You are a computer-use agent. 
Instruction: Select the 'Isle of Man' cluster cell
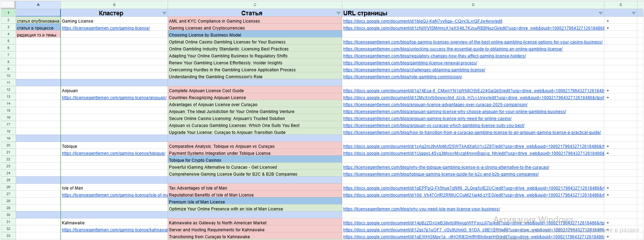(72, 188)
